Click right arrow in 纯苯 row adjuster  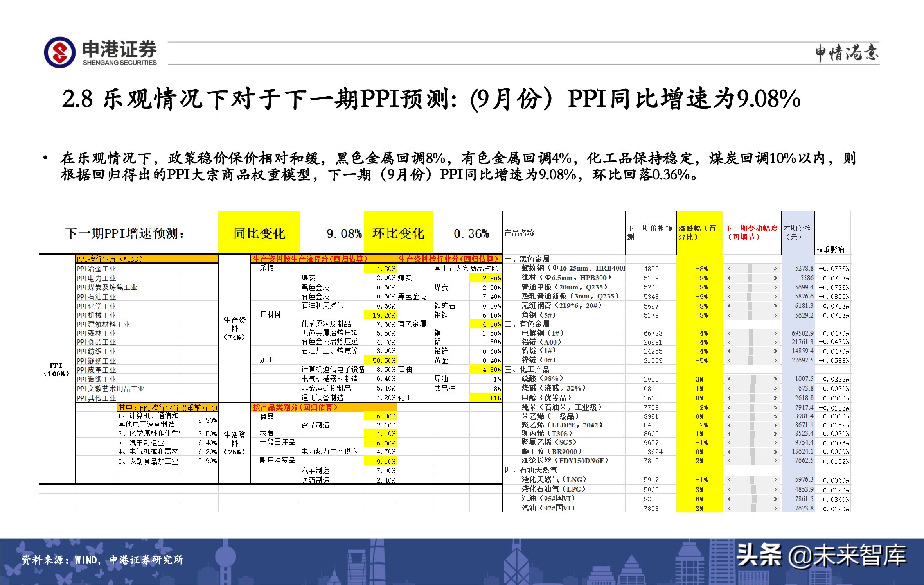tap(775, 407)
